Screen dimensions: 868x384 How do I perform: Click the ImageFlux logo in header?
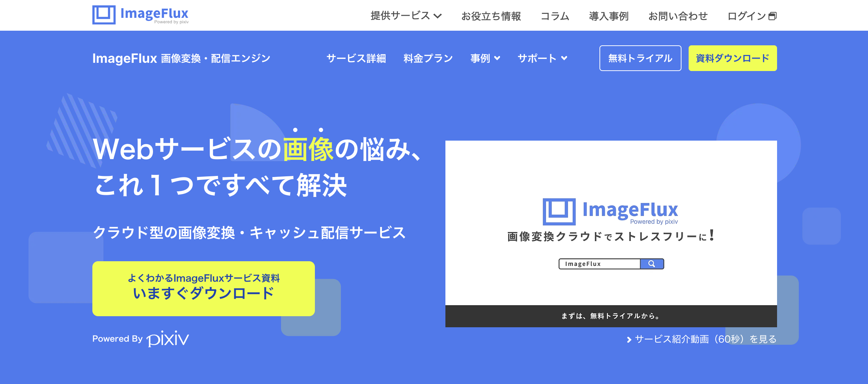(x=140, y=15)
